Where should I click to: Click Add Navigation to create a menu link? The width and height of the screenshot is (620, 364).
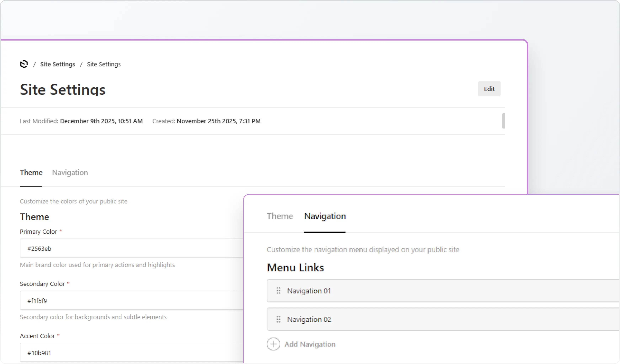pyautogui.click(x=310, y=344)
